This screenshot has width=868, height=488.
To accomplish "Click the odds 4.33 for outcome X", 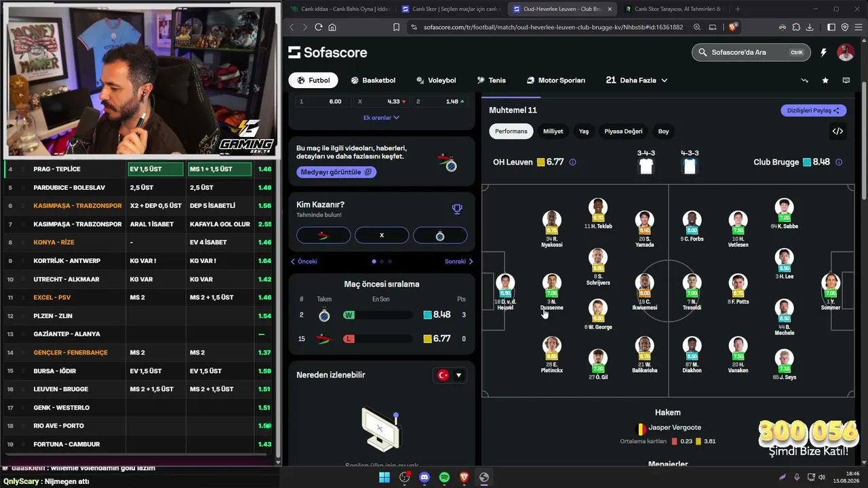I will [382, 102].
